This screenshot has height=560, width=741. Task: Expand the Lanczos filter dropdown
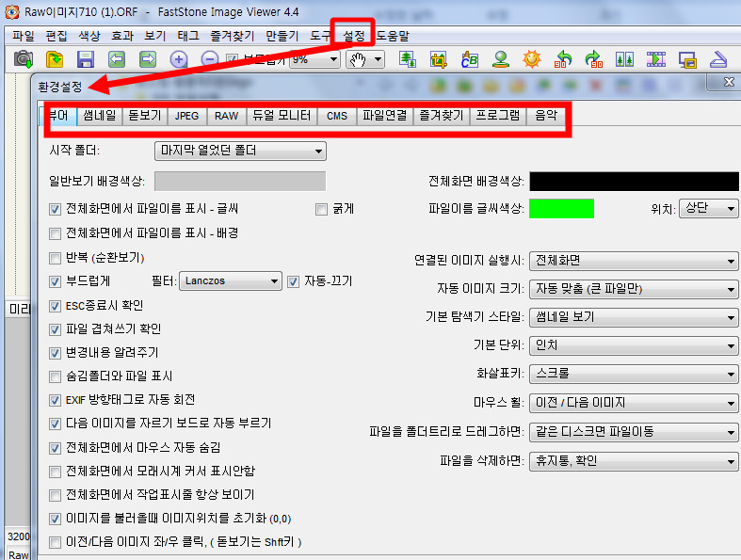pyautogui.click(x=231, y=280)
